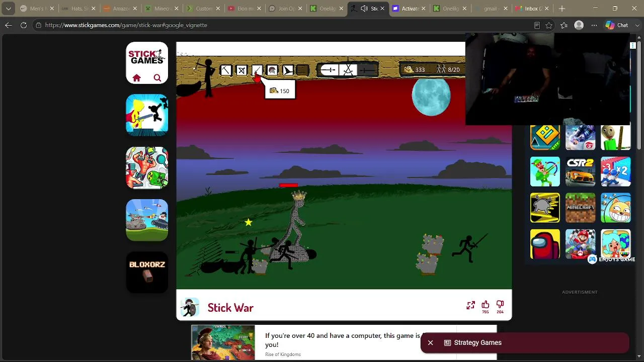
Task: Dislike Stick War with thumbs down
Action: point(500,305)
